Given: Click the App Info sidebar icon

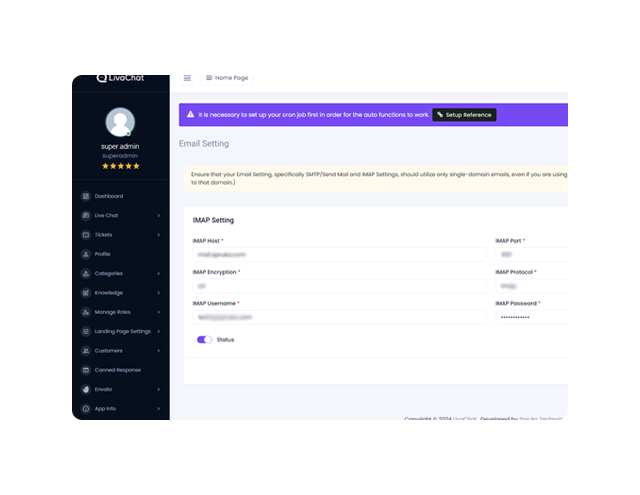Looking at the screenshot, I should pyautogui.click(x=86, y=408).
